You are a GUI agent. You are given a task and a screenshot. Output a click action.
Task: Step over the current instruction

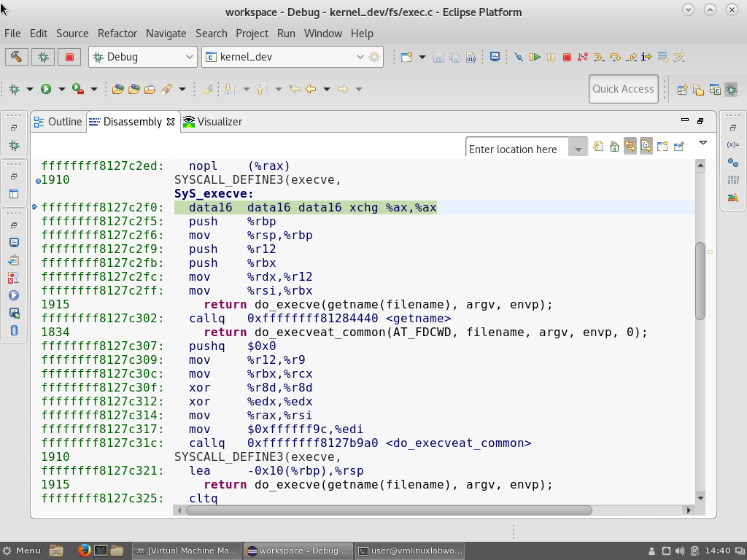[616, 56]
